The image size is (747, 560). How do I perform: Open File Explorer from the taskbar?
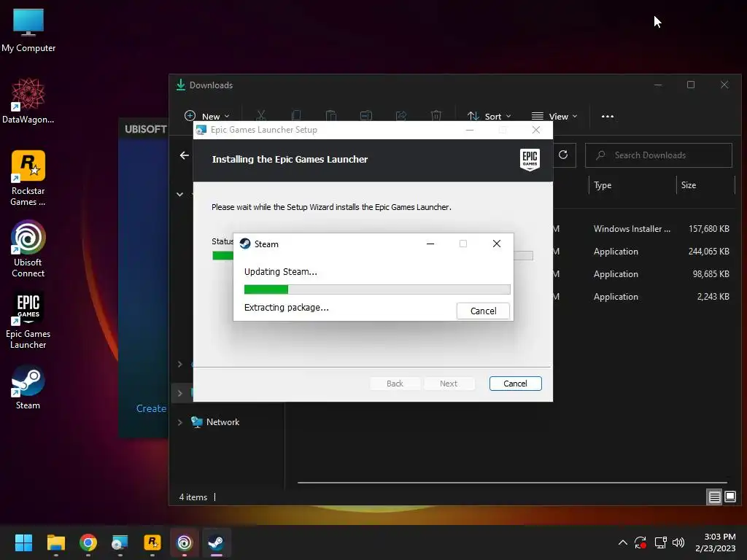tap(55, 542)
